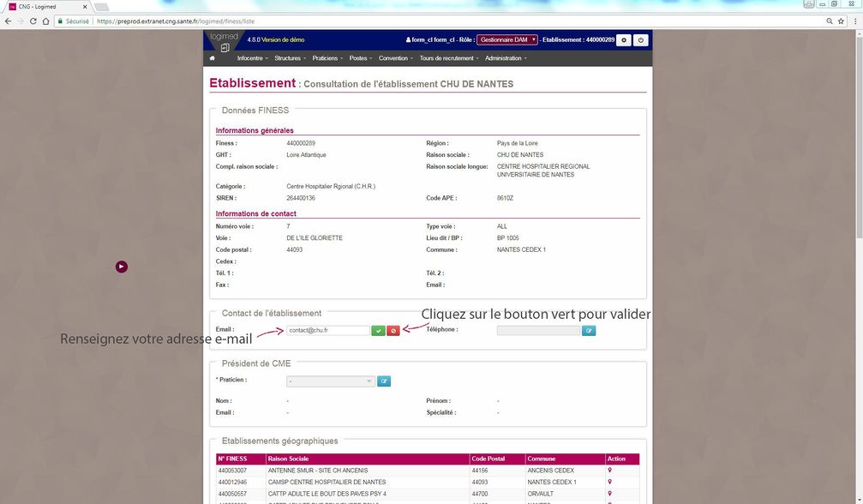
Task: Click map marker for ANTENNE SMUR row
Action: (x=609, y=471)
